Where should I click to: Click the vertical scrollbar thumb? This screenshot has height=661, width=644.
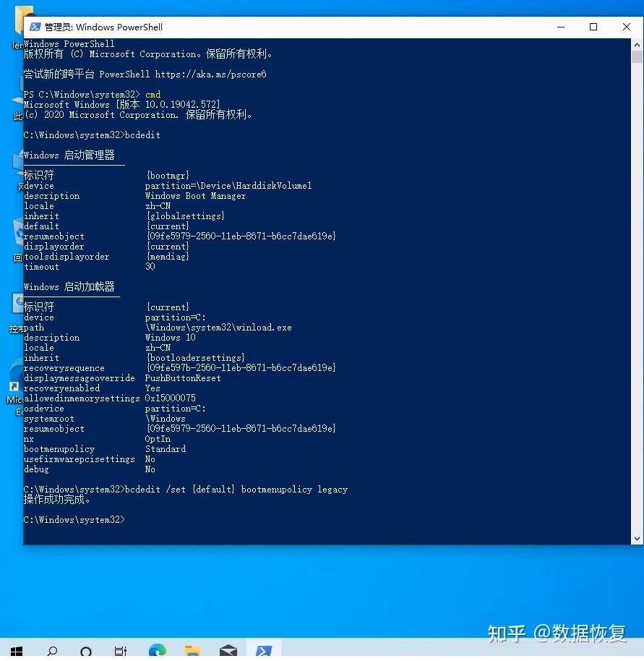point(637,56)
